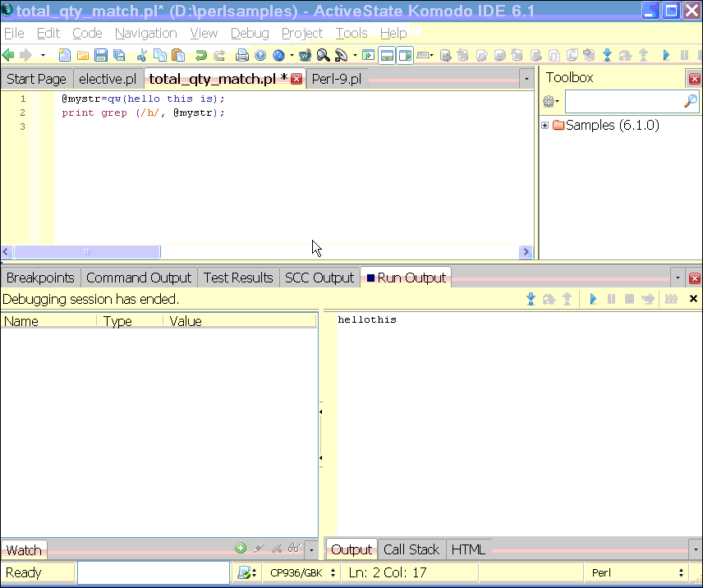The image size is (703, 588).
Task: Open the File menu
Action: coord(14,33)
